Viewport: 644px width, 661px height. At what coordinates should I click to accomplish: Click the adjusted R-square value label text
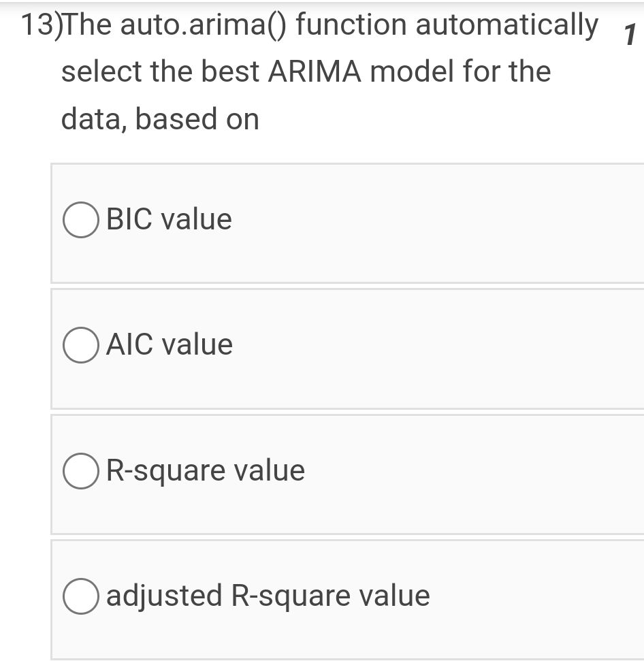[x=268, y=596]
